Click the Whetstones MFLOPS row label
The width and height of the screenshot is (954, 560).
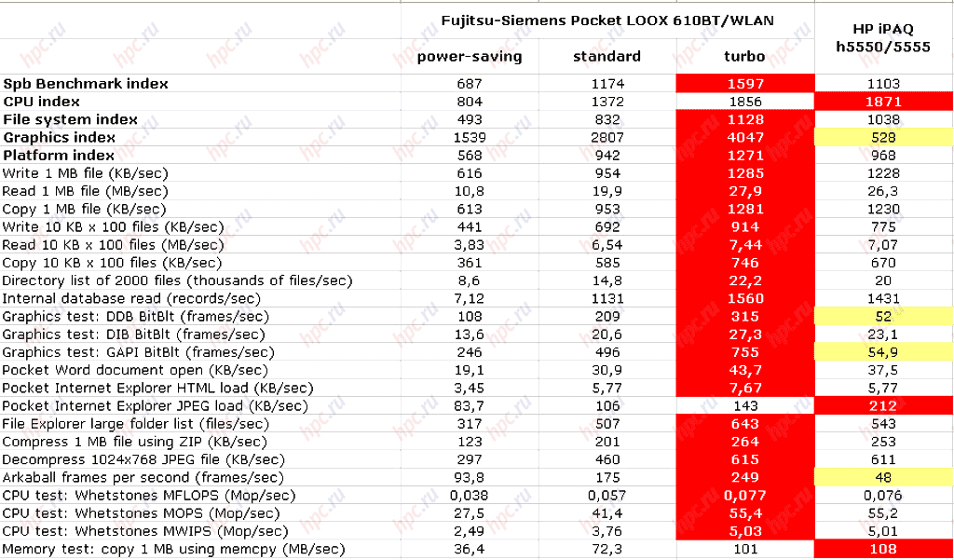(149, 496)
